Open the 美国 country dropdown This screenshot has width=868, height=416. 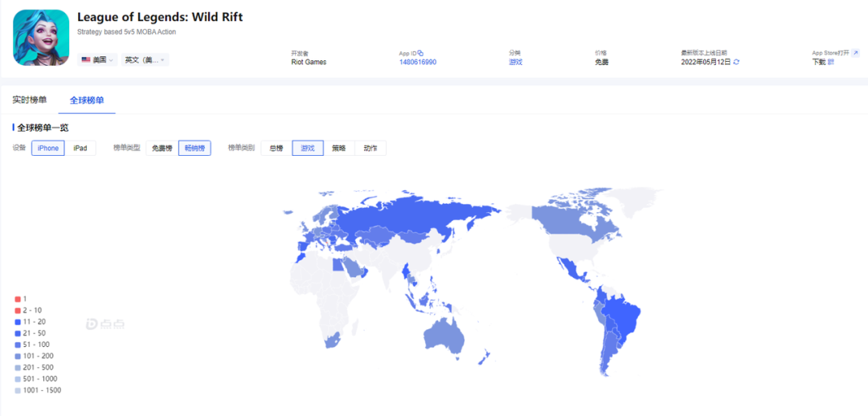(97, 59)
